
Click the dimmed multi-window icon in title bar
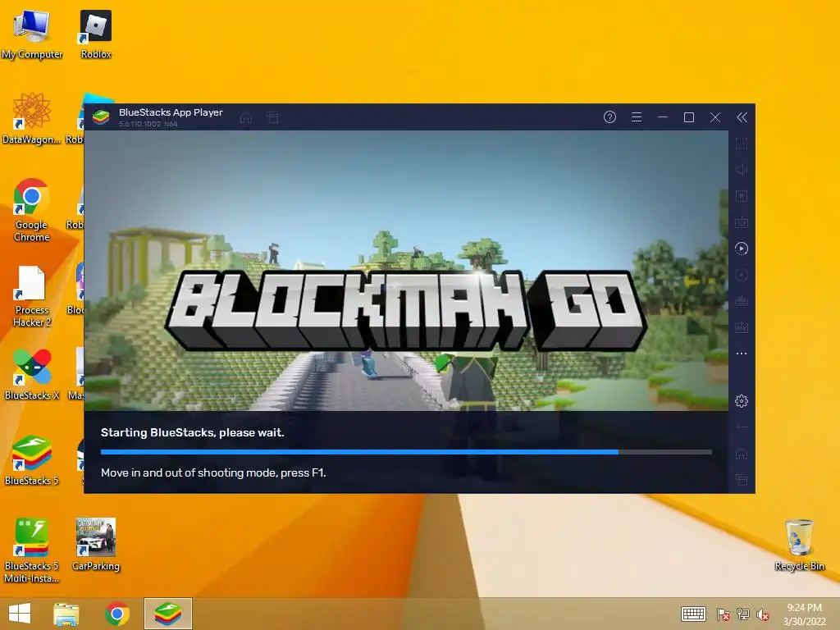coord(272,118)
